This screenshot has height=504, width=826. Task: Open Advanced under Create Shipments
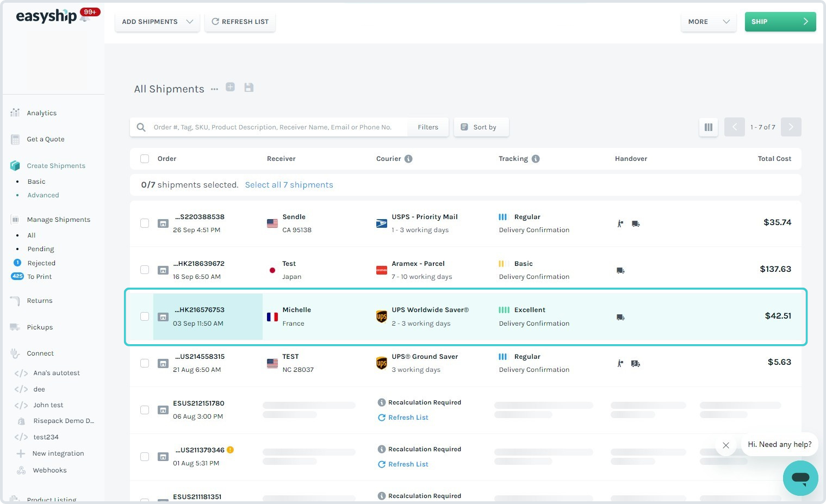pyautogui.click(x=44, y=195)
